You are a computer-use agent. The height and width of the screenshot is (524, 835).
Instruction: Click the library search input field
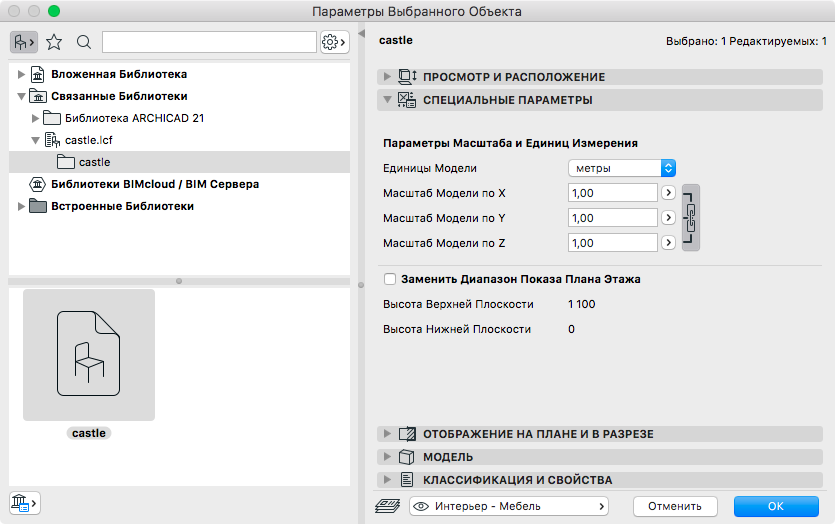[x=209, y=42]
